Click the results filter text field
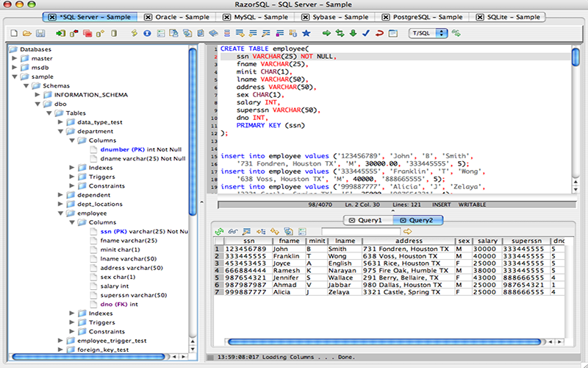The image size is (588, 368). tap(361, 232)
